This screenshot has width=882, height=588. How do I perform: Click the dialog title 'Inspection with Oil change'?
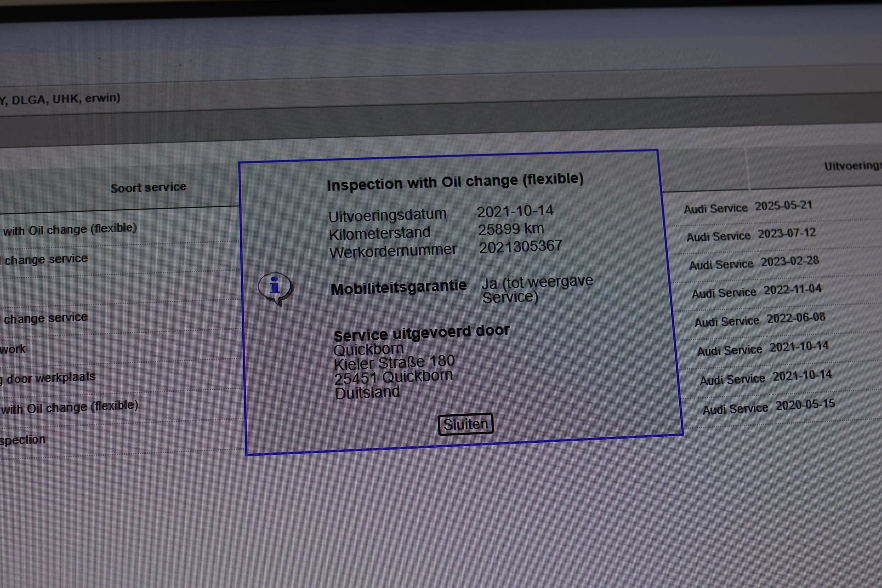(455, 182)
